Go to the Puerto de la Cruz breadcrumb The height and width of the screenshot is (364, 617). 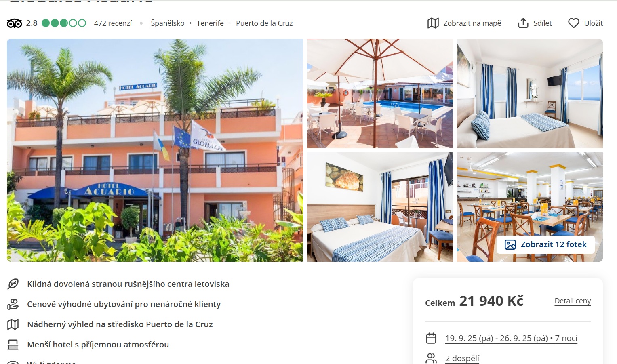pos(264,23)
